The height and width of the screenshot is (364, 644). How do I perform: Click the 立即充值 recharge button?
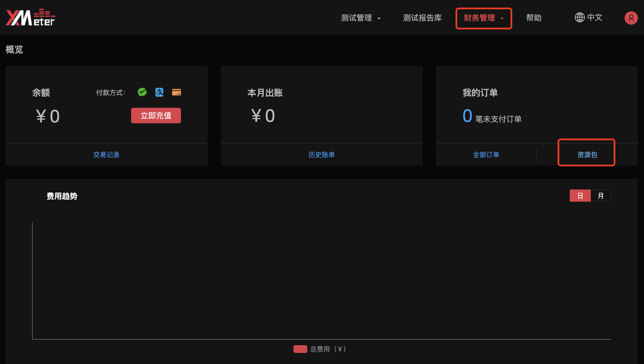click(x=156, y=116)
